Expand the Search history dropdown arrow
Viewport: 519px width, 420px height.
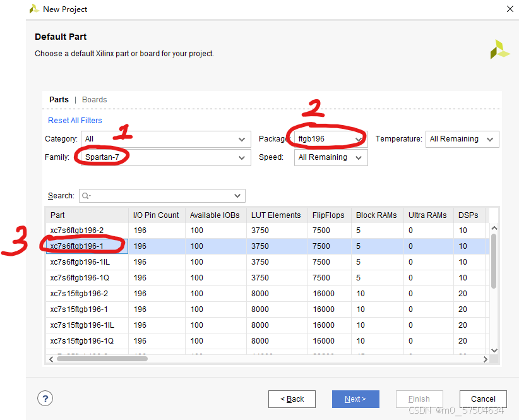click(x=237, y=196)
